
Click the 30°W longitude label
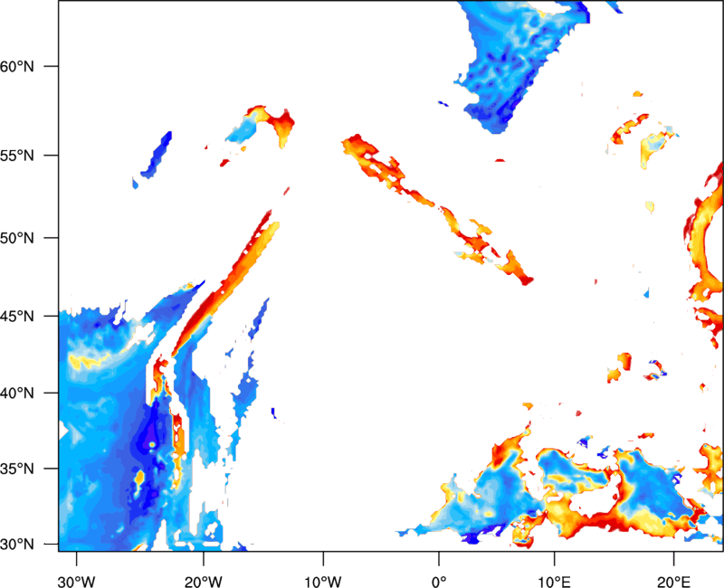[x=76, y=582]
